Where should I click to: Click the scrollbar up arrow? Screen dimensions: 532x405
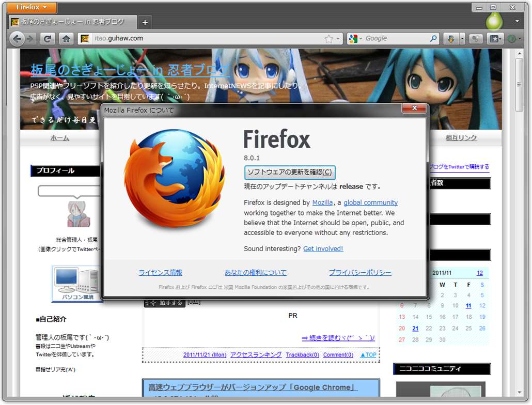pos(520,53)
